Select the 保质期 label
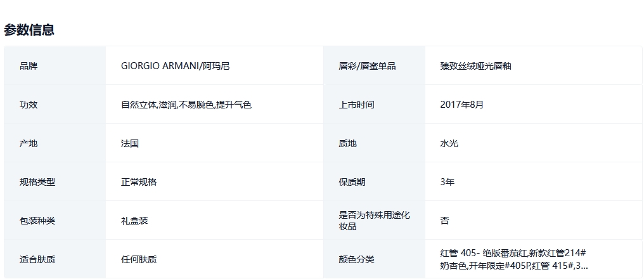This screenshot has height=279, width=644. [352, 182]
